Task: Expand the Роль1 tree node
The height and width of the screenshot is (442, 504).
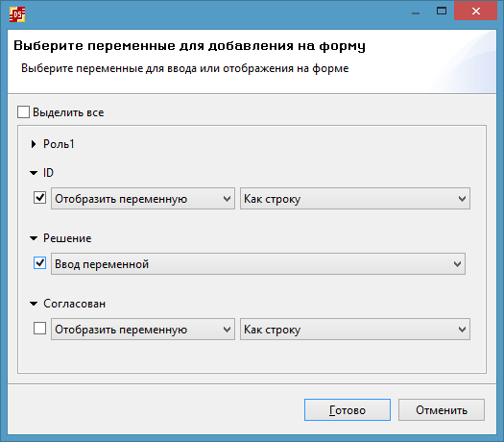Action: point(33,144)
